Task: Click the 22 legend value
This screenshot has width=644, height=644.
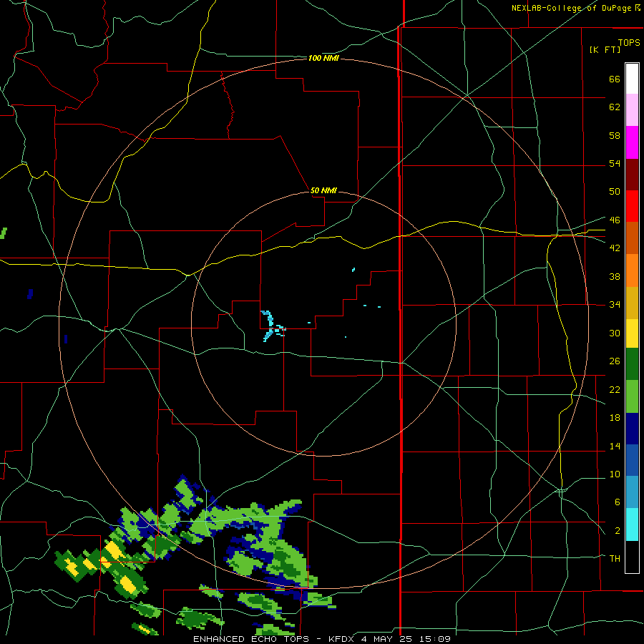Action: 615,389
